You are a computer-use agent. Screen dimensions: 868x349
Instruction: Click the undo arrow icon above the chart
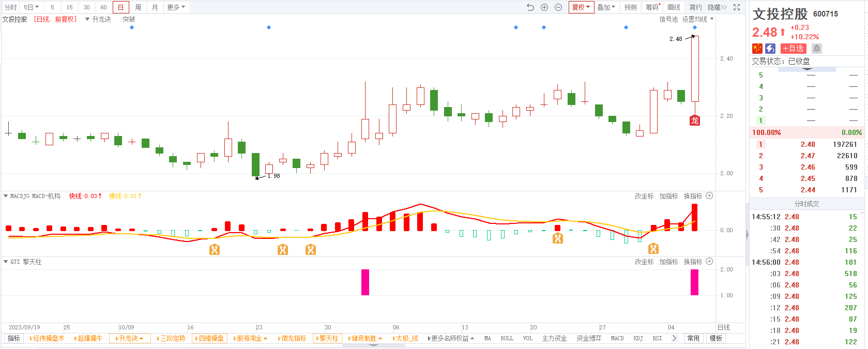530,7
